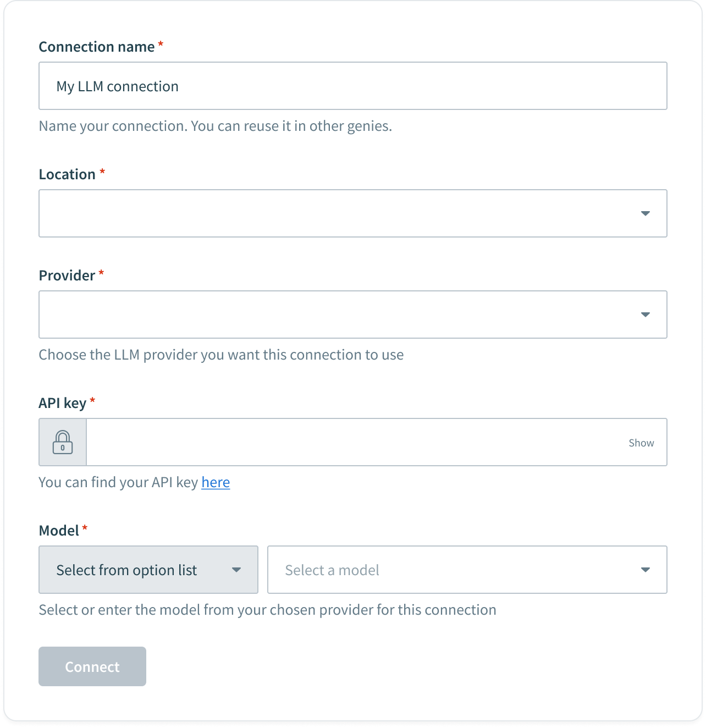The width and height of the screenshot is (706, 728).
Task: Click the Connection name text field
Action: click(352, 86)
